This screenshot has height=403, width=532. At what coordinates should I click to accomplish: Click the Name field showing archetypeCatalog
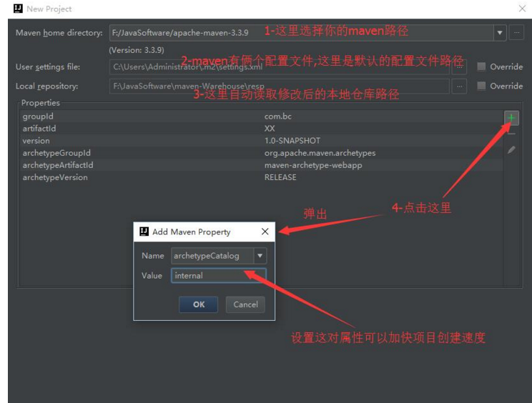point(212,256)
